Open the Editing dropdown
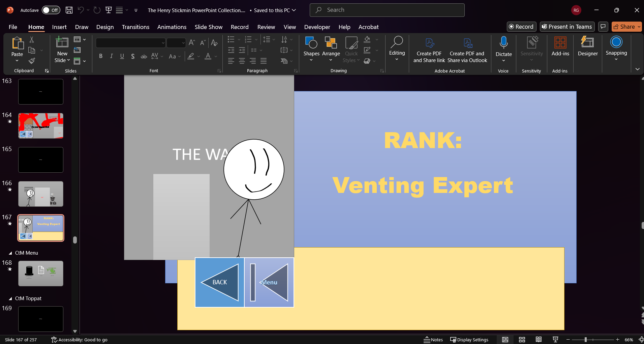The width and height of the screenshot is (644, 344). click(397, 49)
